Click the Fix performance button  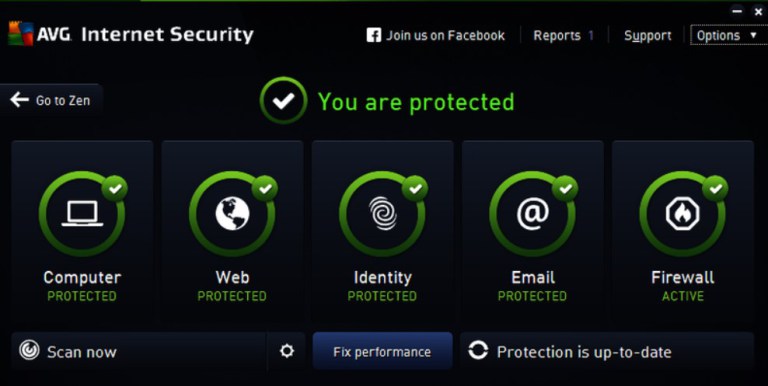pyautogui.click(x=383, y=351)
